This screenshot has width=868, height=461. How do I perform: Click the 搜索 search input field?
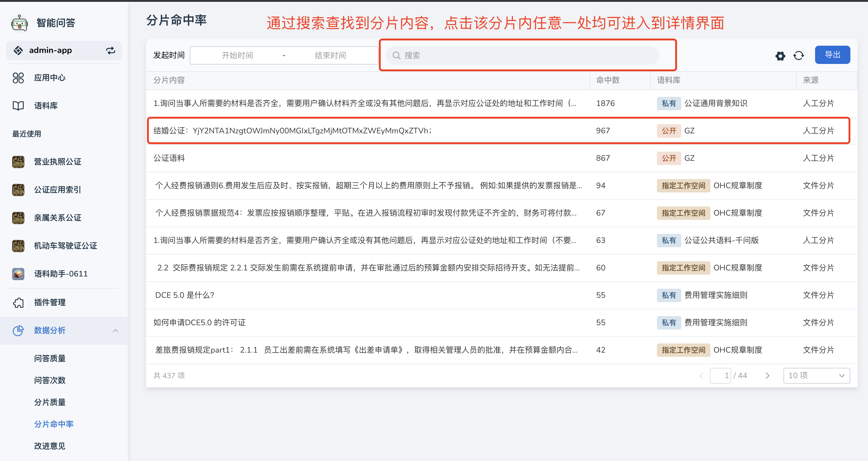coord(526,55)
